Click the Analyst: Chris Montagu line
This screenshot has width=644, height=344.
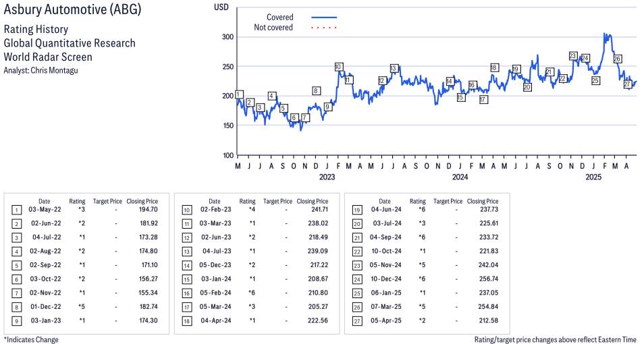pos(41,70)
